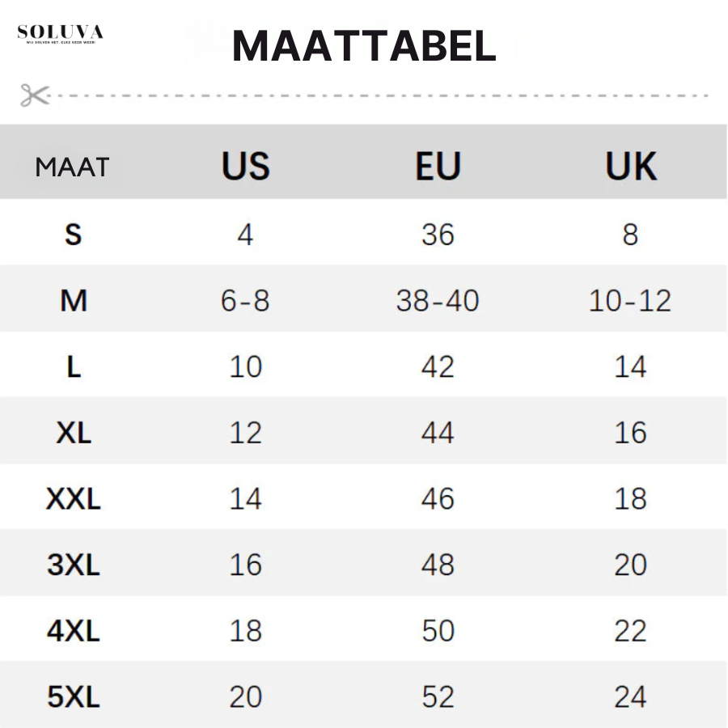Image resolution: width=728 pixels, height=728 pixels.
Task: Click EU value 38-40
Action: (438, 300)
